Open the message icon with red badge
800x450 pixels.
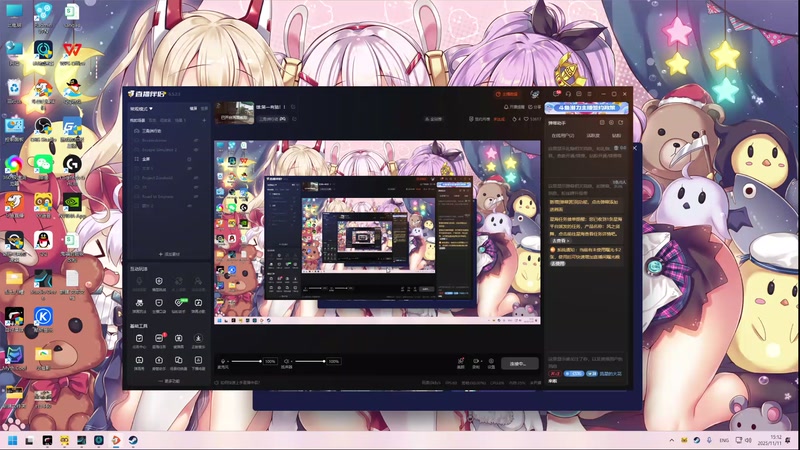pos(557,94)
